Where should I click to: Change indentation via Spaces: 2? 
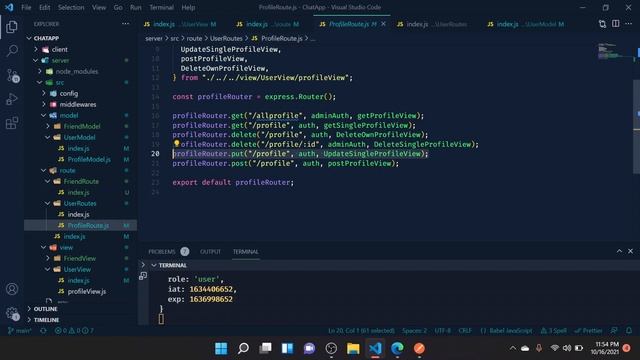[414, 330]
